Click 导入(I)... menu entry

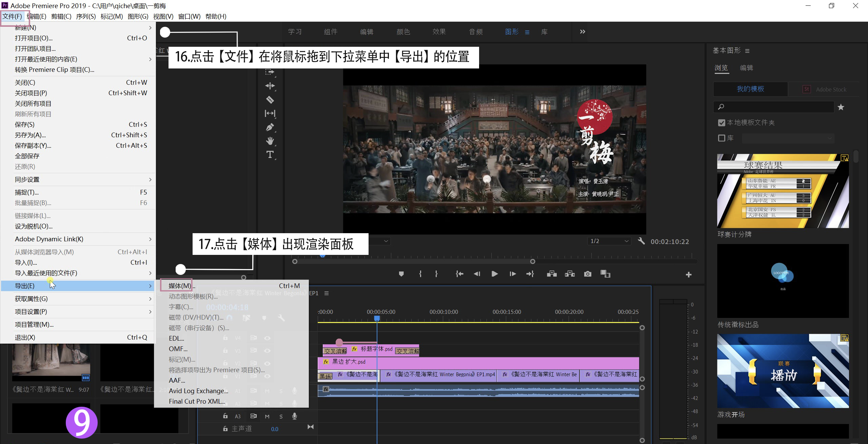(x=78, y=263)
